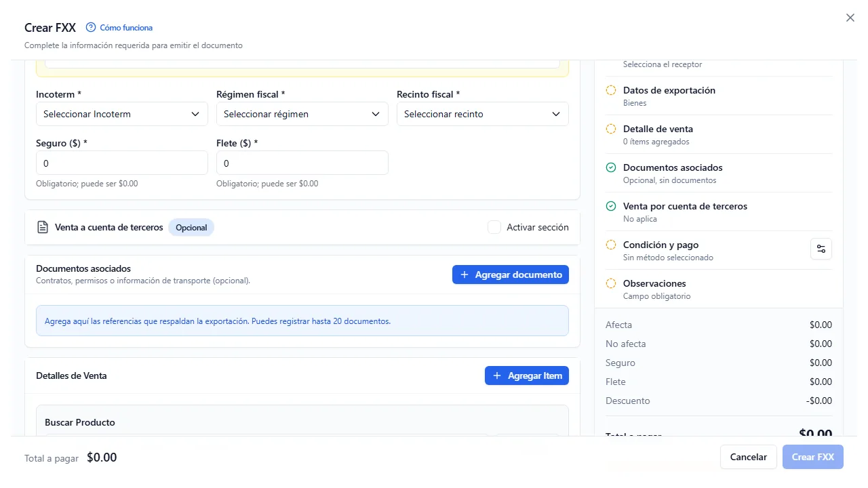This screenshot has height=488, width=868.
Task: Click the Opcional badge
Action: 191,228
